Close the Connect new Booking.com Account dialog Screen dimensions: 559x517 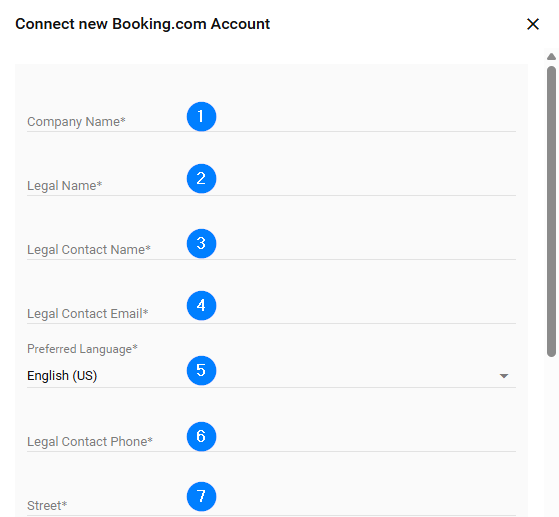pos(533,24)
